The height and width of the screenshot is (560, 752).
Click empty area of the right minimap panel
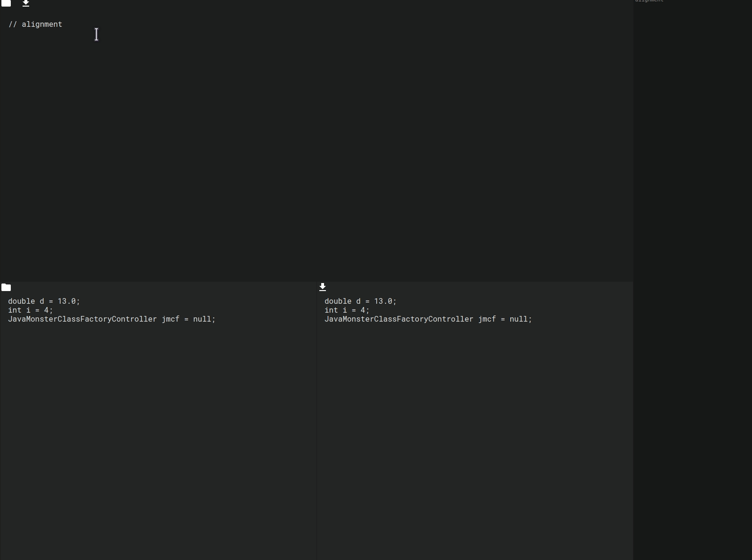pyautogui.click(x=692, y=235)
